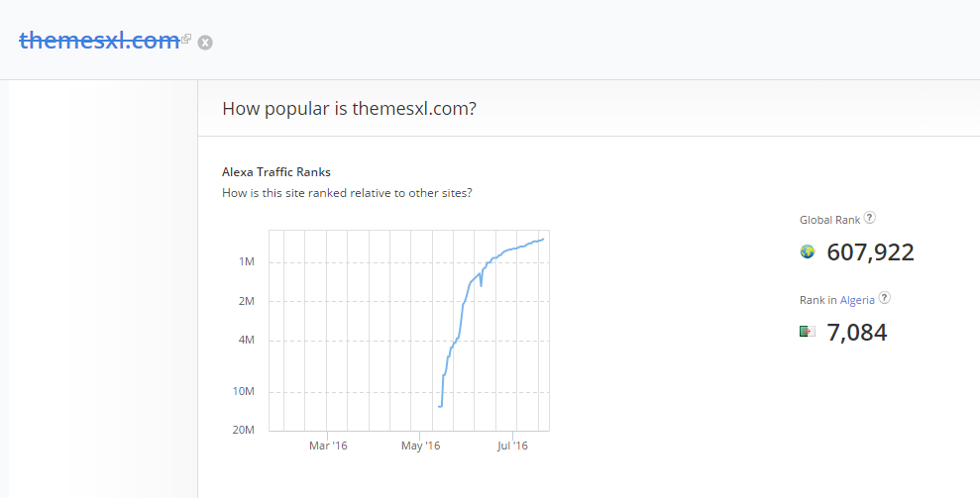The width and height of the screenshot is (980, 498).
Task: Click the Alexa Traffic Ranks title
Action: click(x=276, y=172)
